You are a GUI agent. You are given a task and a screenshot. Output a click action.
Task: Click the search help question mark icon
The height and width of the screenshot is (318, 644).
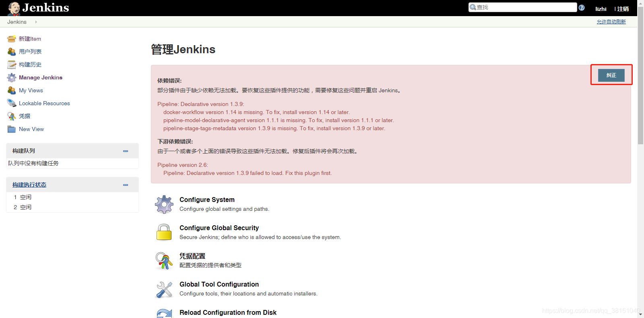click(582, 8)
